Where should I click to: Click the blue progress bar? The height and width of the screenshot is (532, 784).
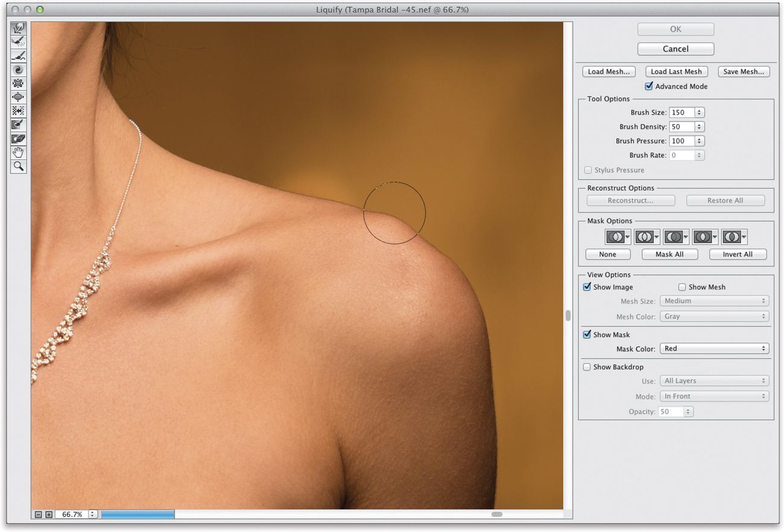click(x=138, y=515)
